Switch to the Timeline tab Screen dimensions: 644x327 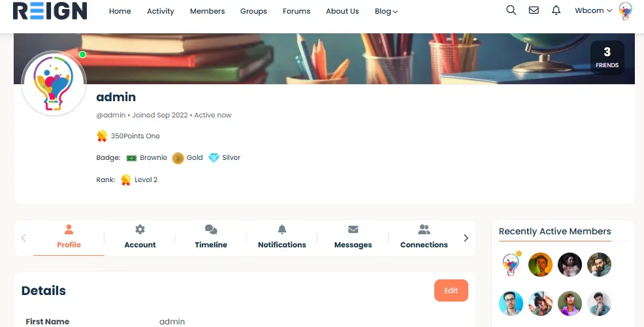point(211,237)
